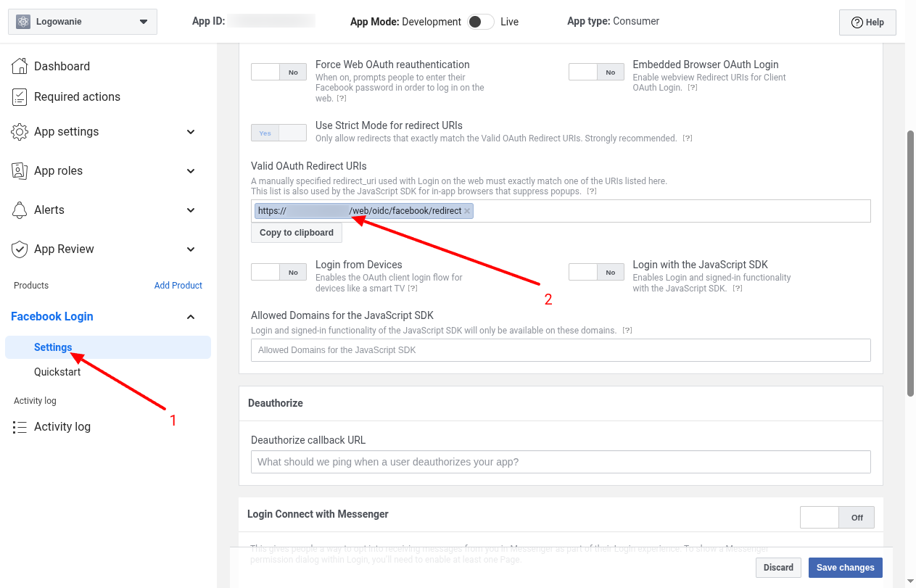Open the Logowanie app selector dropdown
The width and height of the screenshot is (916, 588).
(83, 22)
